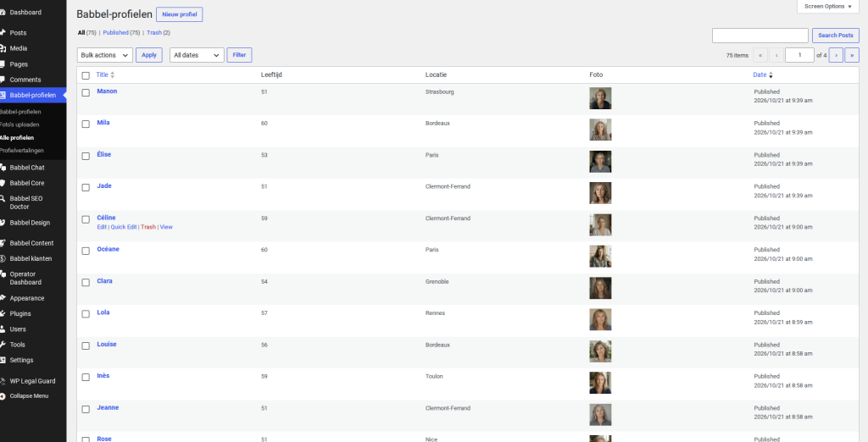Screen dimensions: 868x442
Task: Open the Louise profile title link
Action: point(107,344)
